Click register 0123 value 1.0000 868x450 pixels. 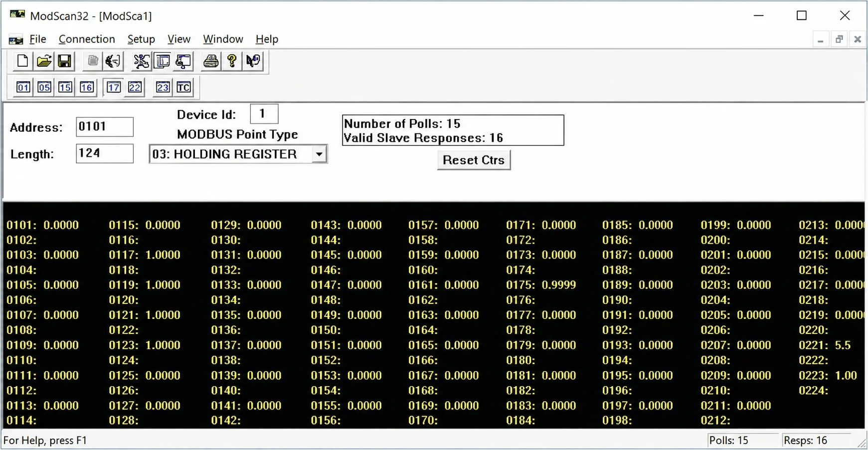pos(163,345)
